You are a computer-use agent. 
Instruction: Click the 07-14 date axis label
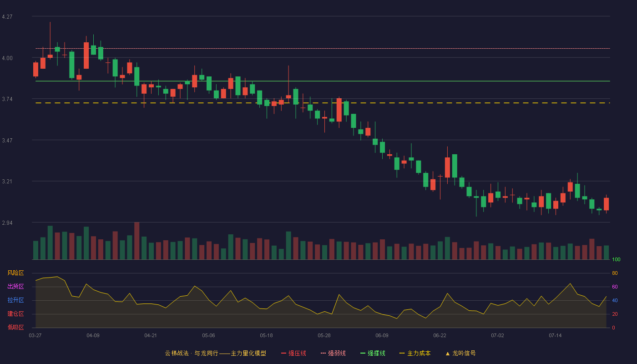click(555, 335)
